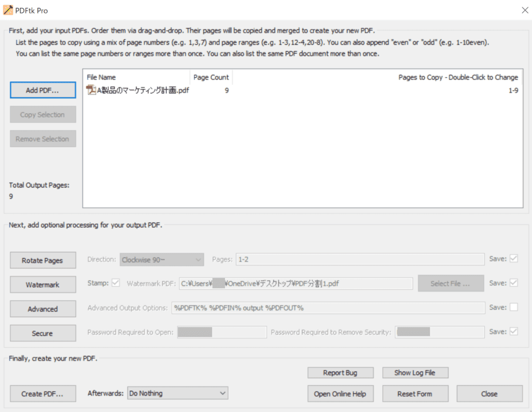
Task: Toggle the Save checkbox for Secure row
Action: 514,332
